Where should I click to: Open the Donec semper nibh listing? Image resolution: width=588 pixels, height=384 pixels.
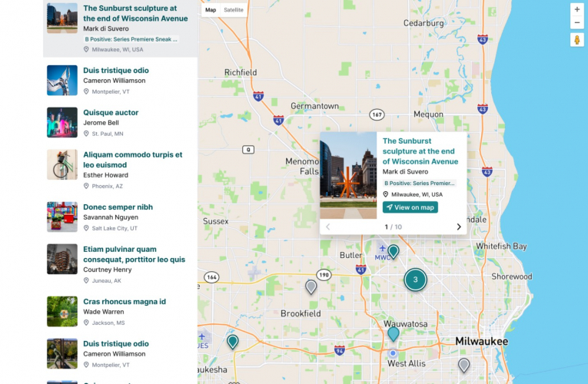click(118, 207)
